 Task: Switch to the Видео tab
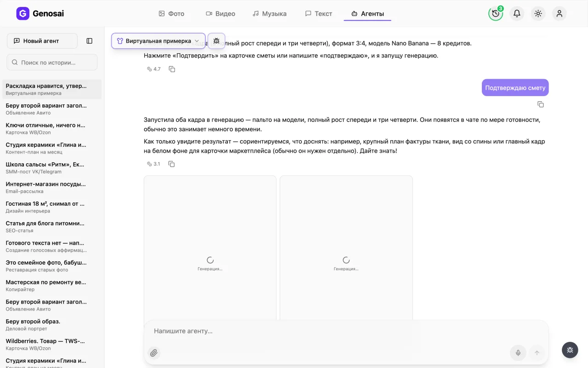[220, 14]
